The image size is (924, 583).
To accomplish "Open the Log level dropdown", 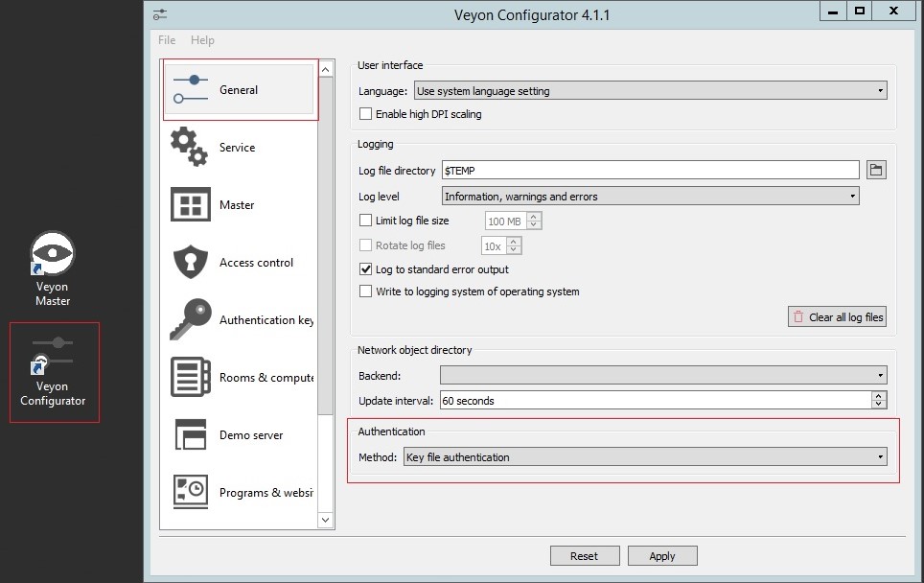I will [650, 195].
